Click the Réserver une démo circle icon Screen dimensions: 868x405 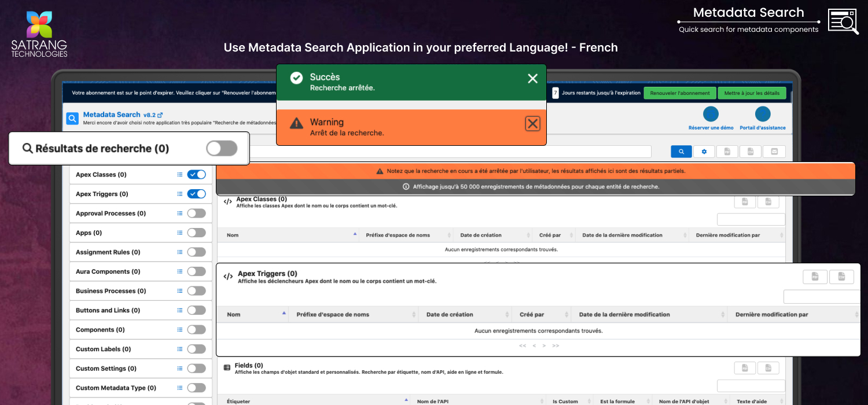[x=711, y=114]
